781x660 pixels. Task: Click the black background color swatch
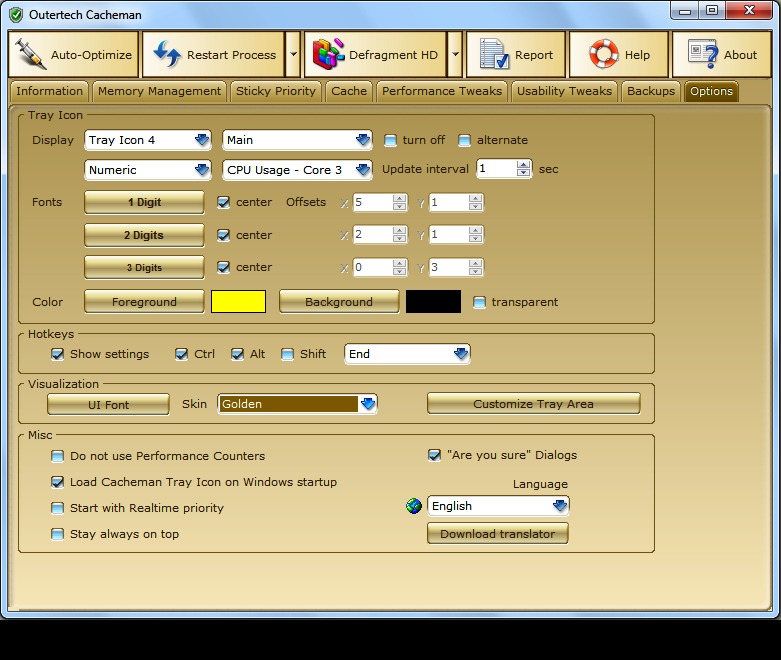[433, 302]
